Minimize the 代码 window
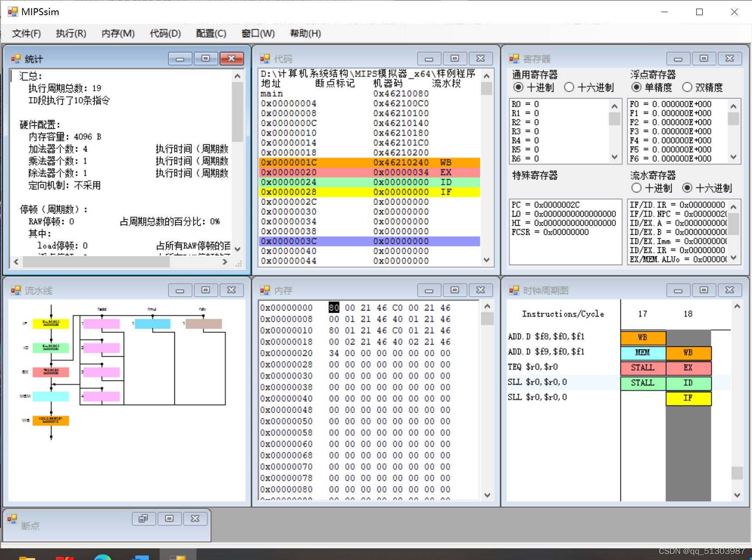Viewport: 752px width, 560px height. tap(429, 58)
